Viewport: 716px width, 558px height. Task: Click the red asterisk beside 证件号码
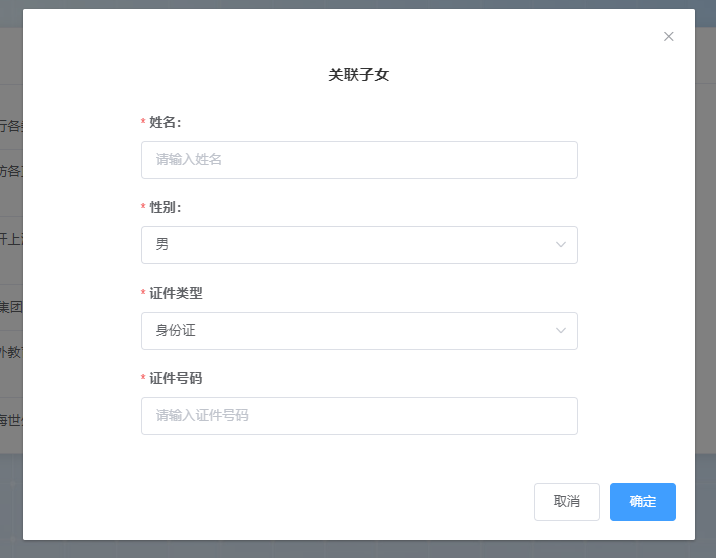[143, 377]
